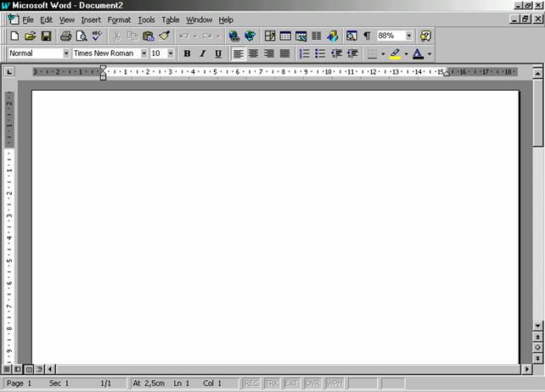
Task: Expand the Normal style dropdown
Action: (x=66, y=53)
